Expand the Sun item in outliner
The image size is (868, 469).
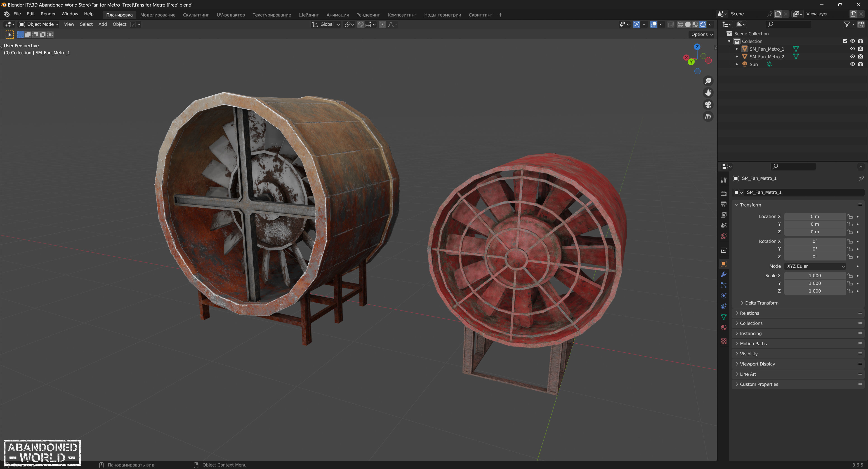click(737, 64)
